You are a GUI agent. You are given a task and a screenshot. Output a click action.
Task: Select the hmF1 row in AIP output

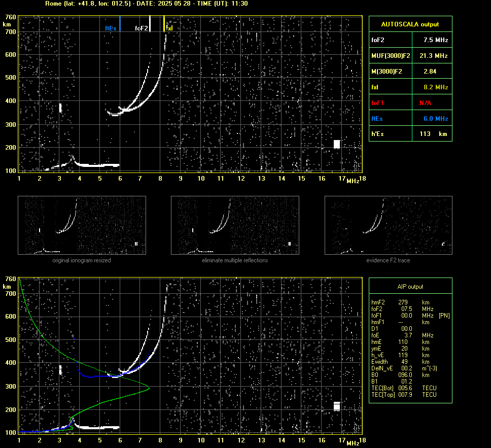click(401, 322)
